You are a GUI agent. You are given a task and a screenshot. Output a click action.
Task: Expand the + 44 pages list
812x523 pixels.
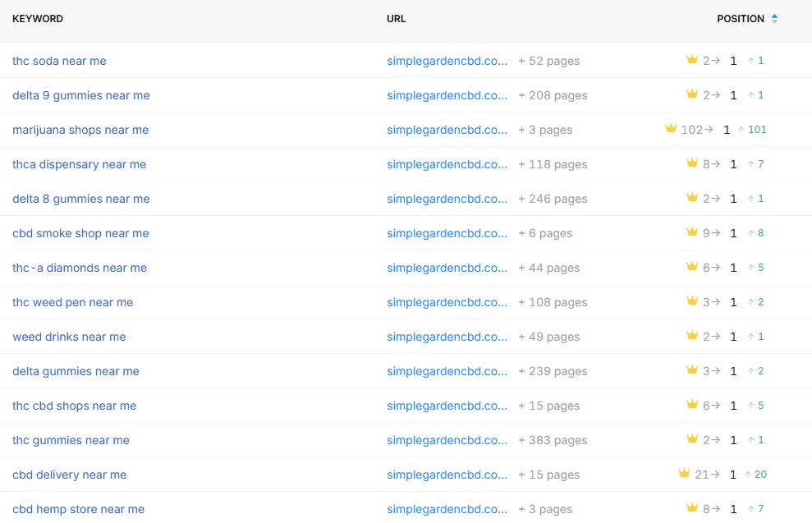549,268
